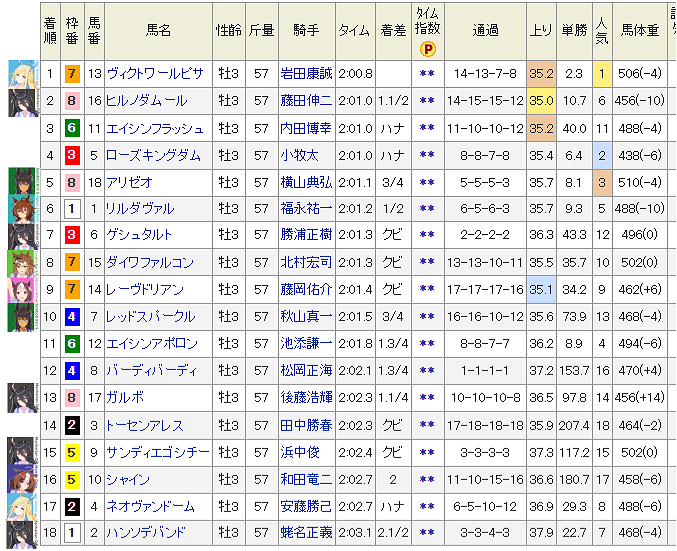Image resolution: width=677 pixels, height=551 pixels.
Task: Click the character avatar beside the アリゼオ row
Action: tap(22, 181)
